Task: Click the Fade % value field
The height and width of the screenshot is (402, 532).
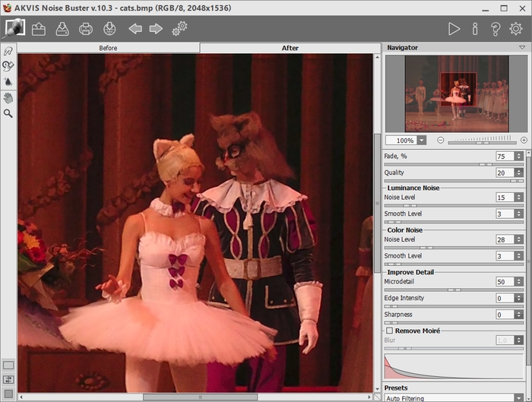Action: pyautogui.click(x=505, y=156)
